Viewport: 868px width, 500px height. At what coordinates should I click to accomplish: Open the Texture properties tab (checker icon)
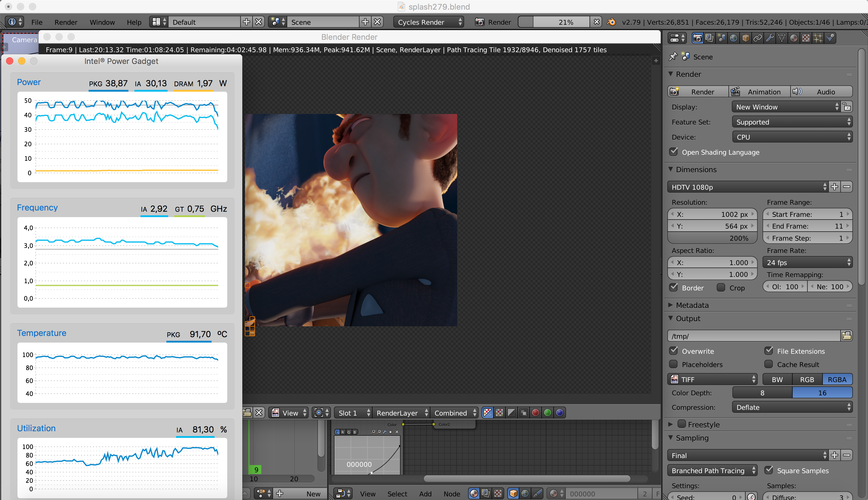click(x=806, y=38)
